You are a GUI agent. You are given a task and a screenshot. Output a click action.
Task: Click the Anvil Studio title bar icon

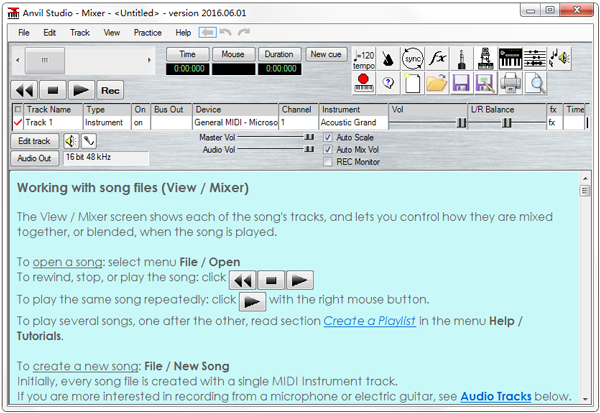click(13, 13)
